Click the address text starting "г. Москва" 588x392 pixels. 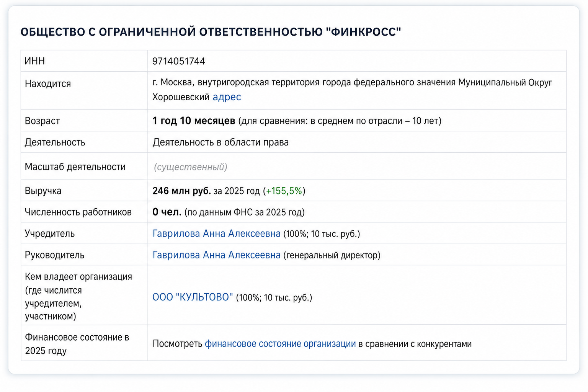tap(352, 90)
